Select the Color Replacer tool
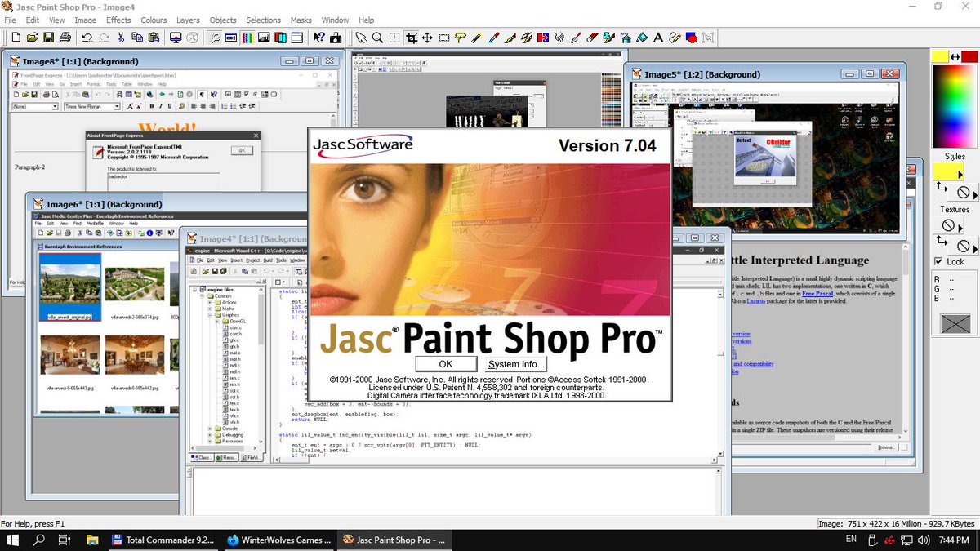Viewport: 980px width, 551px height. [x=543, y=38]
